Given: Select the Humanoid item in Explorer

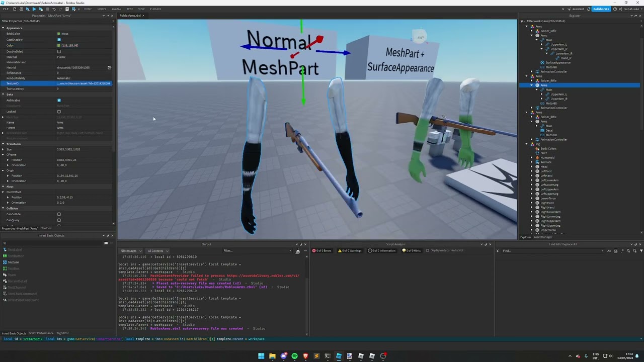Looking at the screenshot, I should 547,157.
